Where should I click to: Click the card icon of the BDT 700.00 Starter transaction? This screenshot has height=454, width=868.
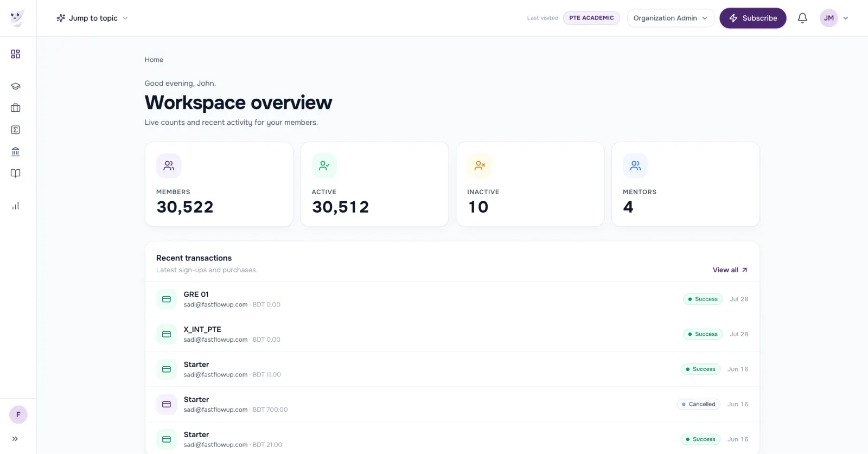167,405
